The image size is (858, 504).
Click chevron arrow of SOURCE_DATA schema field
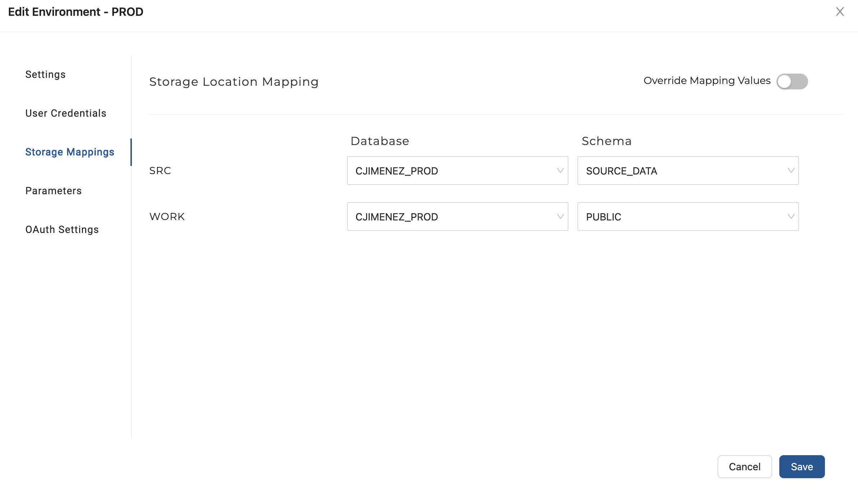pos(791,171)
